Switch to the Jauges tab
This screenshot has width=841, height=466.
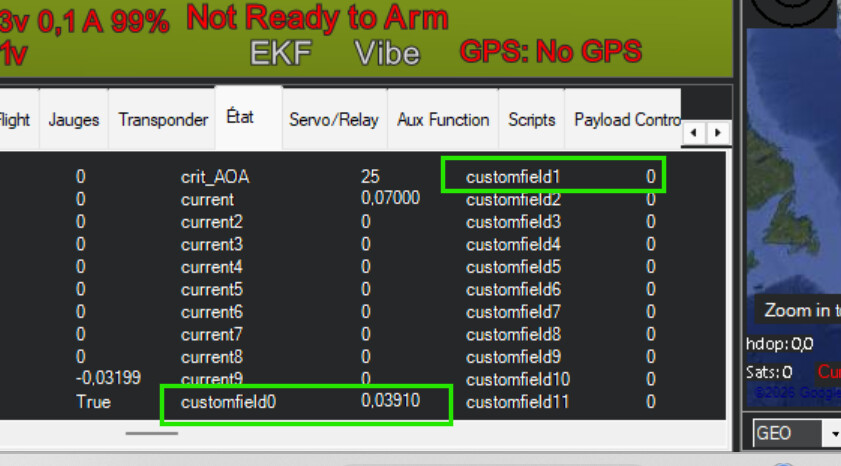(x=74, y=120)
